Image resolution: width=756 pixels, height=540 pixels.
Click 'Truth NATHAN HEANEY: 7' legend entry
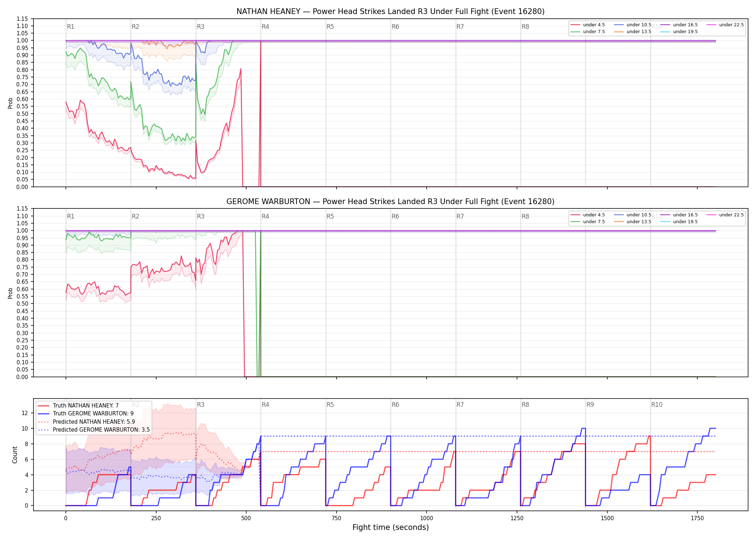click(x=78, y=406)
